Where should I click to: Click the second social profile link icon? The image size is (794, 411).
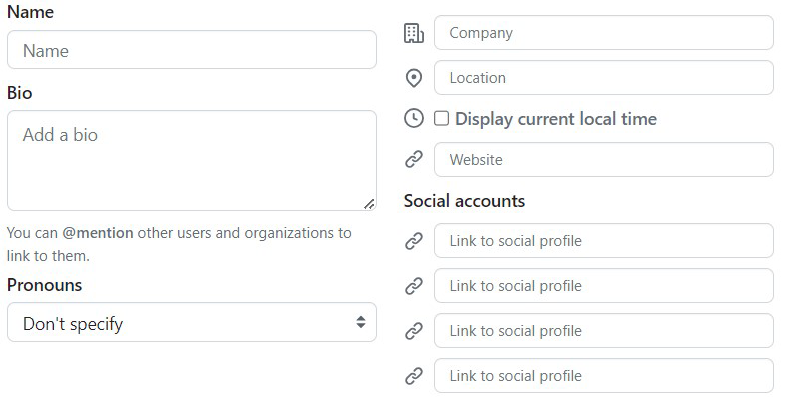click(x=413, y=286)
